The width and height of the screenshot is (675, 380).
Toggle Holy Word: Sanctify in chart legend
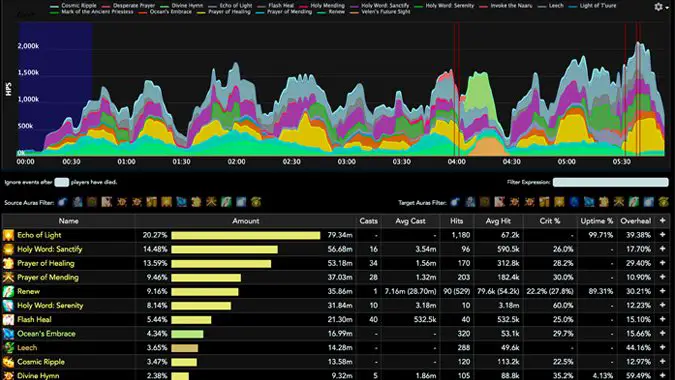tap(380, 6)
